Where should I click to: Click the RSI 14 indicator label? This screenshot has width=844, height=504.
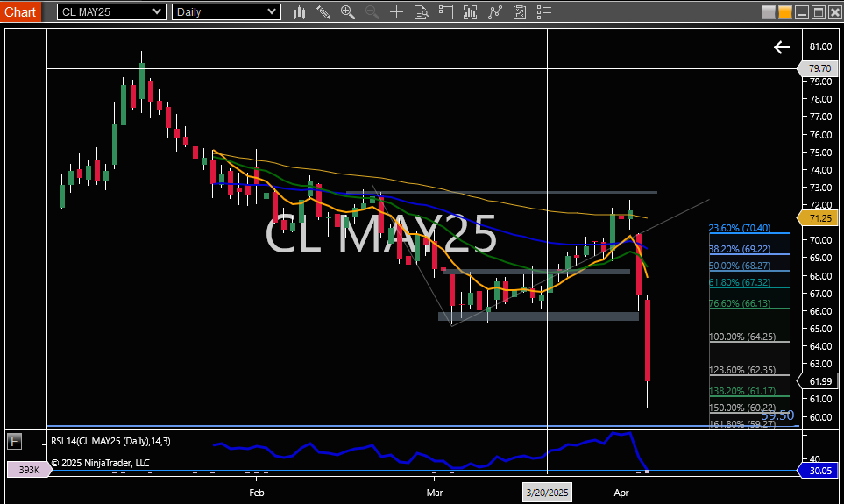pos(111,441)
